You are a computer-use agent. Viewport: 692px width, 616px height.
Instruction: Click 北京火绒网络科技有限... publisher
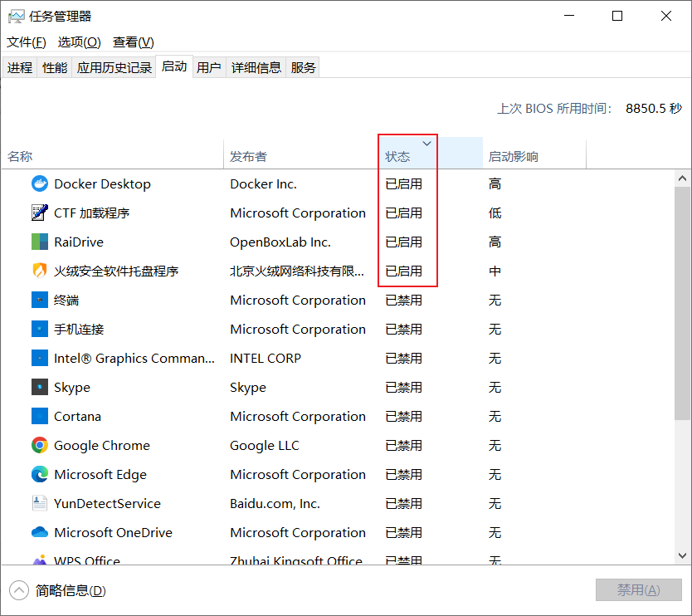[297, 271]
